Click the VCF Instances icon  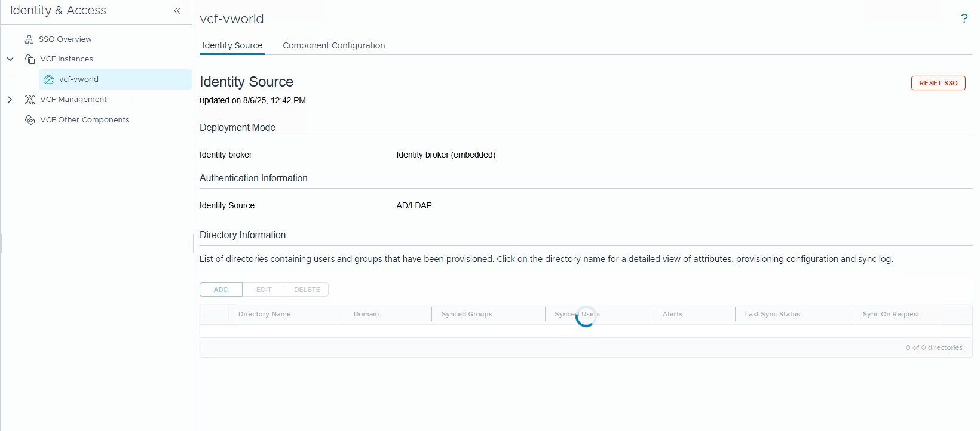pyautogui.click(x=30, y=59)
